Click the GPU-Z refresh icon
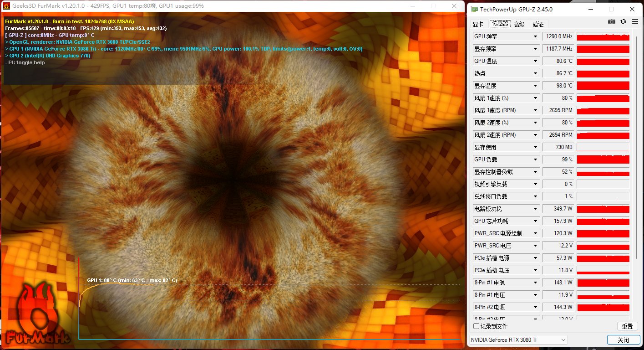 point(624,21)
